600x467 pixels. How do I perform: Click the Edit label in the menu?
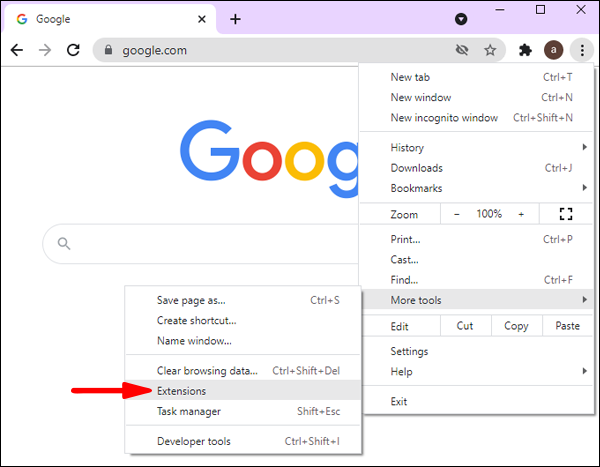(x=399, y=327)
